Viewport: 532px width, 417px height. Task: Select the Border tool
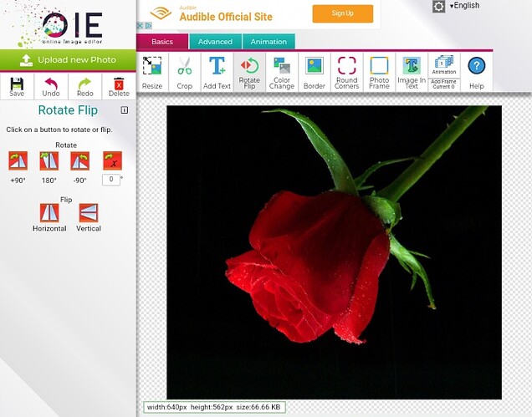tap(315, 72)
